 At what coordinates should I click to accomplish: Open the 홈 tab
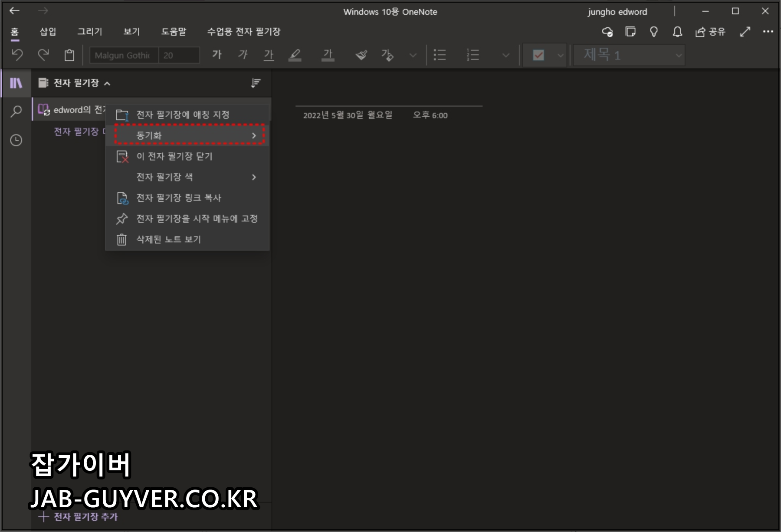(x=15, y=32)
